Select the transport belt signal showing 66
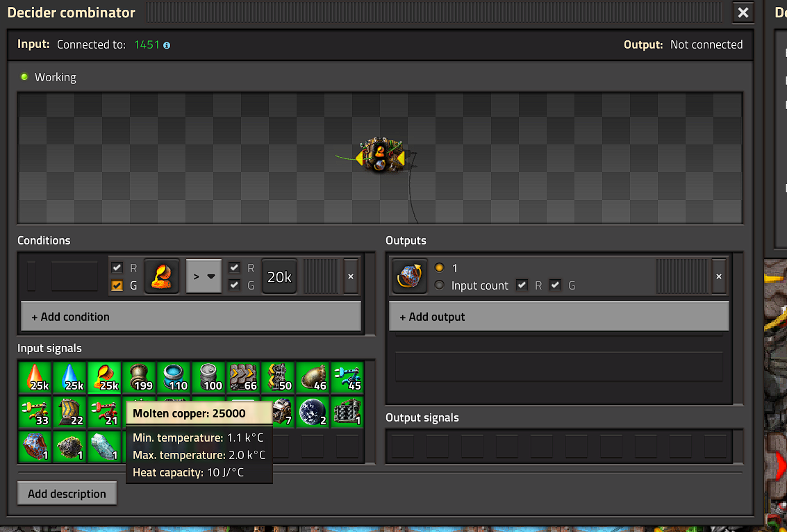Viewport: 787px width, 532px height. (243, 377)
